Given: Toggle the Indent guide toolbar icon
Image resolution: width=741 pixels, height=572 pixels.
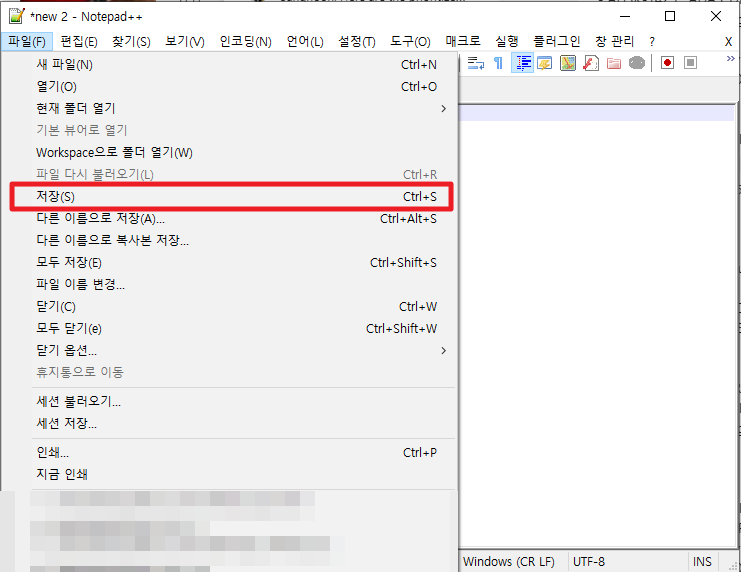Looking at the screenshot, I should point(522,63).
